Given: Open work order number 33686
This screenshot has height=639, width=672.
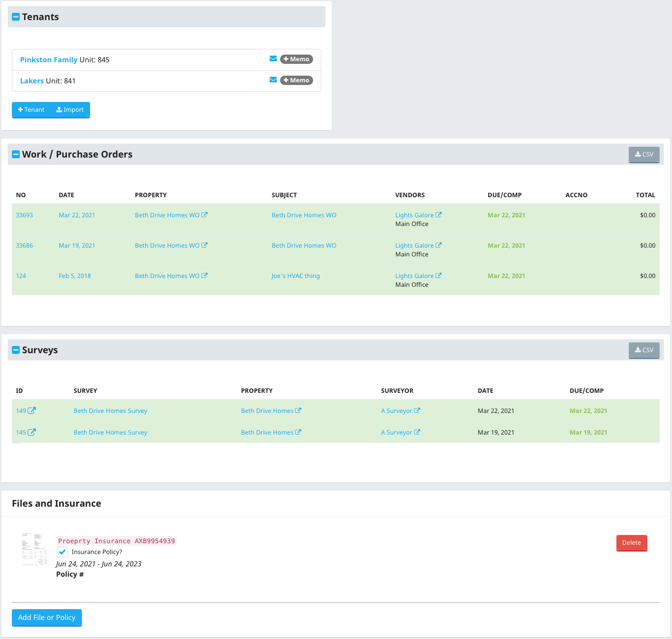Looking at the screenshot, I should (24, 246).
